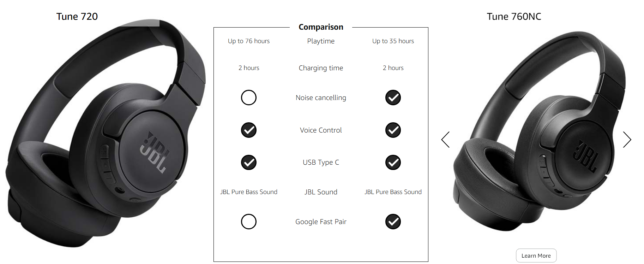
Task: Click the right carousel arrow
Action: [627, 140]
